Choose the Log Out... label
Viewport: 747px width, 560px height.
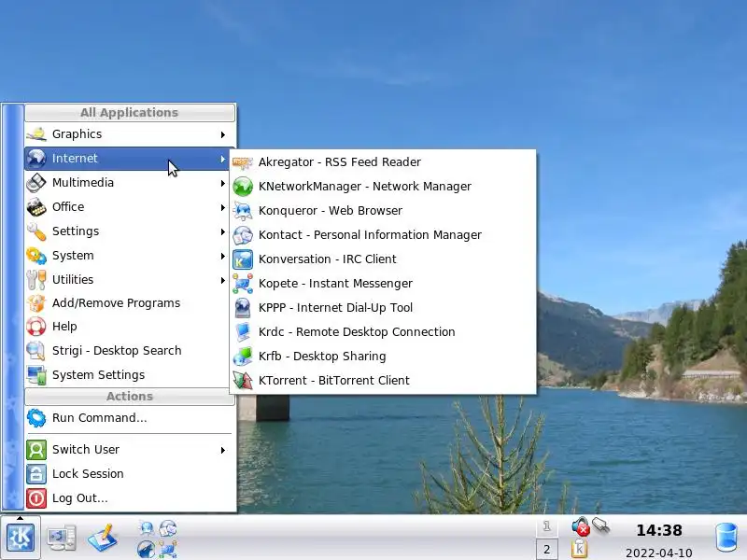point(79,498)
